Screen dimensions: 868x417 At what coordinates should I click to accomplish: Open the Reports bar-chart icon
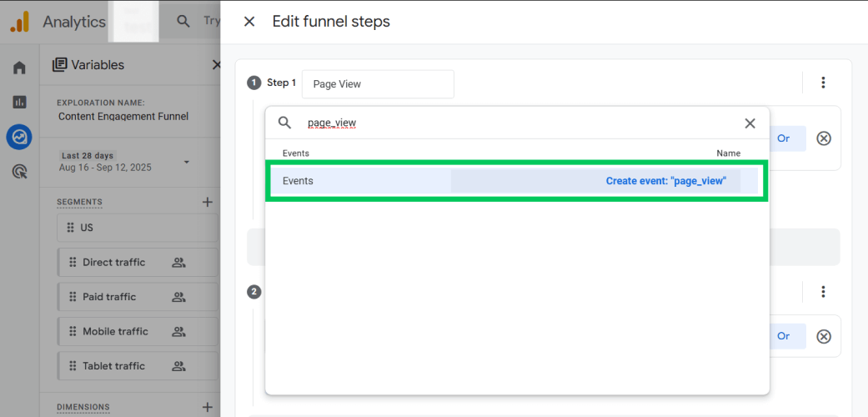[19, 102]
